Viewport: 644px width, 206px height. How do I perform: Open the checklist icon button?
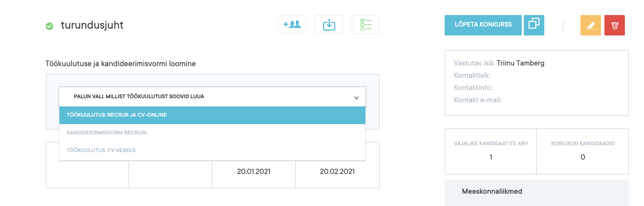tap(365, 25)
